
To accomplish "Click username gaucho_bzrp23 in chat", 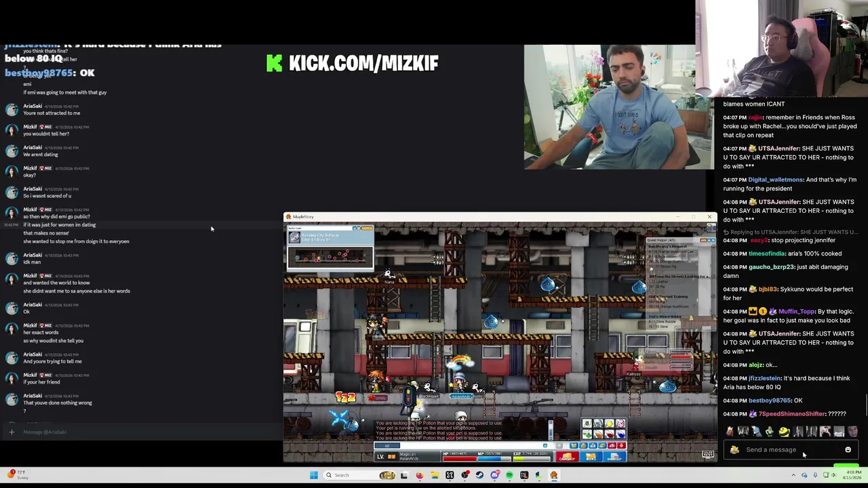I will pos(771,267).
